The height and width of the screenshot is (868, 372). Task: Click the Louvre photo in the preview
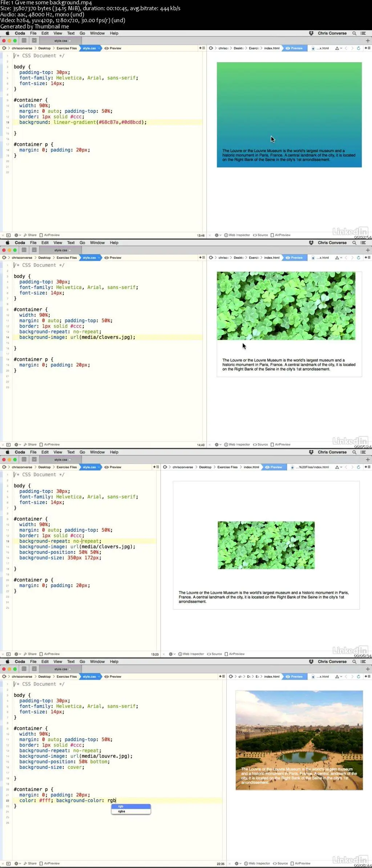(x=299, y=740)
